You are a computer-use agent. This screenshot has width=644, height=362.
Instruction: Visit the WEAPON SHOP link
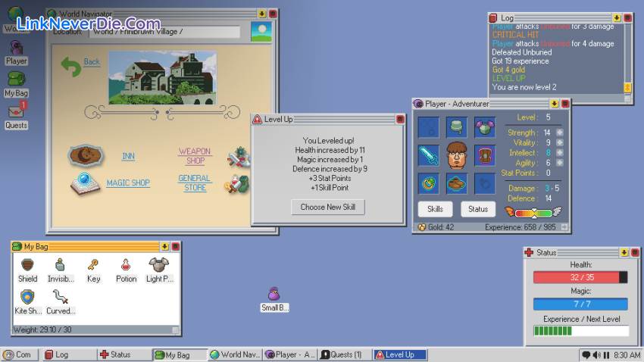pyautogui.click(x=195, y=156)
